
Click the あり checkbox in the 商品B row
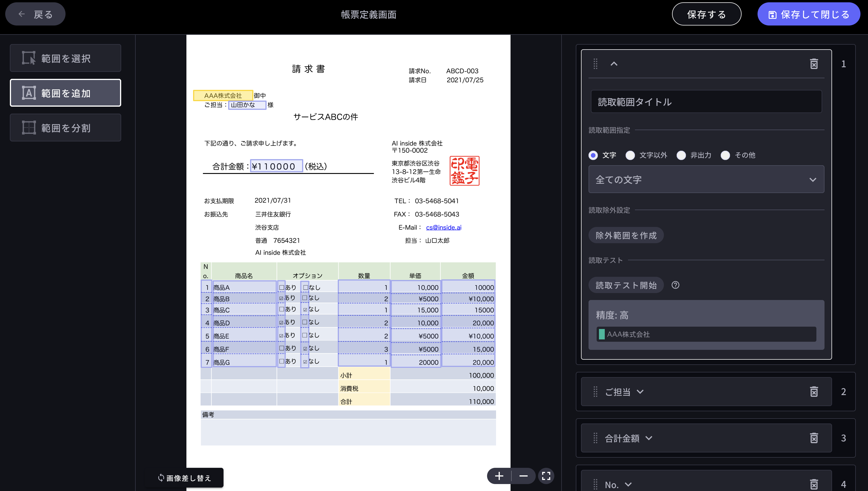(281, 298)
